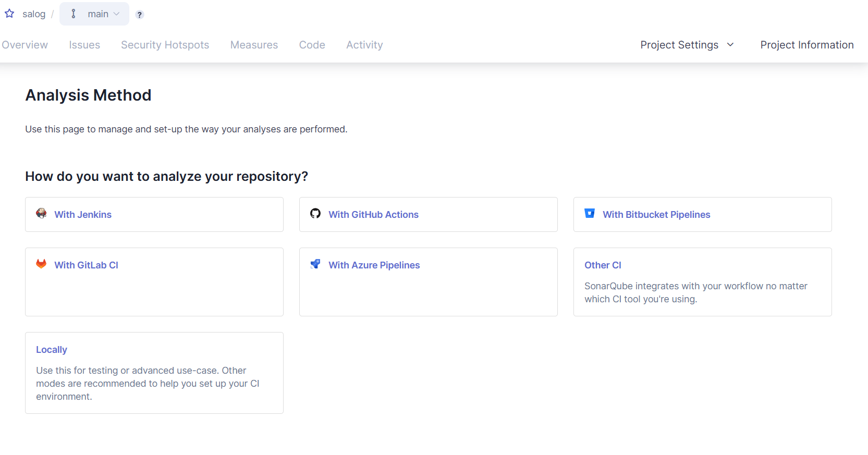
Task: Select the Other CI option
Action: click(703, 282)
